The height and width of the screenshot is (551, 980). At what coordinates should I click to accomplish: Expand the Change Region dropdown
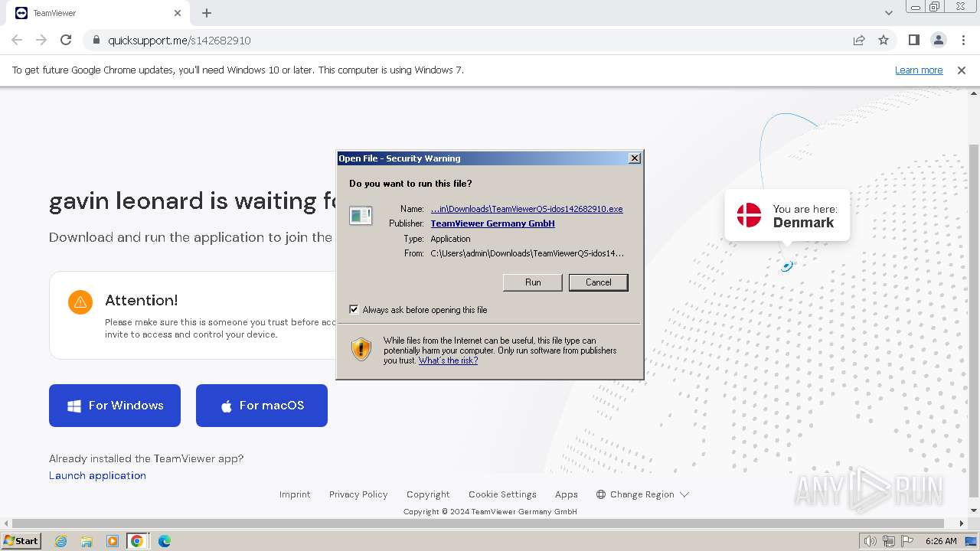pyautogui.click(x=643, y=494)
